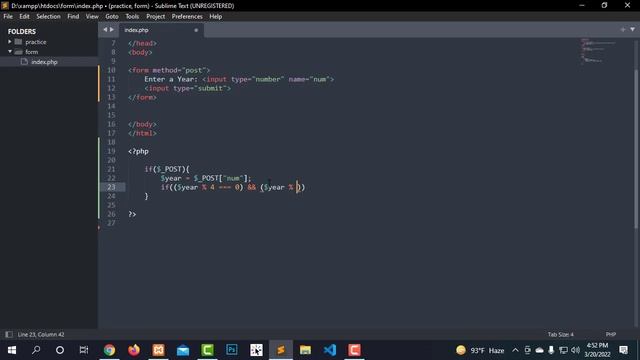Click the closing ?> tag in the code
The image size is (640, 360).
point(132,214)
